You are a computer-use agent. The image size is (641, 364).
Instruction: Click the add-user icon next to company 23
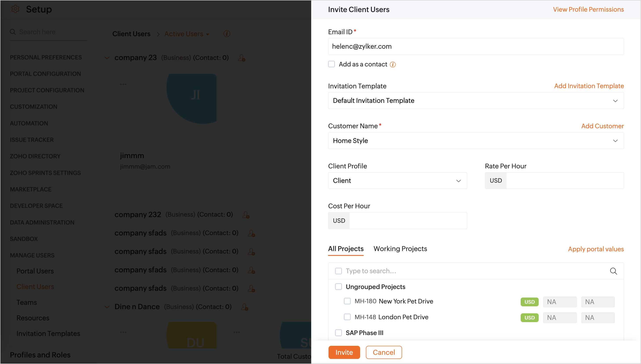click(x=242, y=58)
